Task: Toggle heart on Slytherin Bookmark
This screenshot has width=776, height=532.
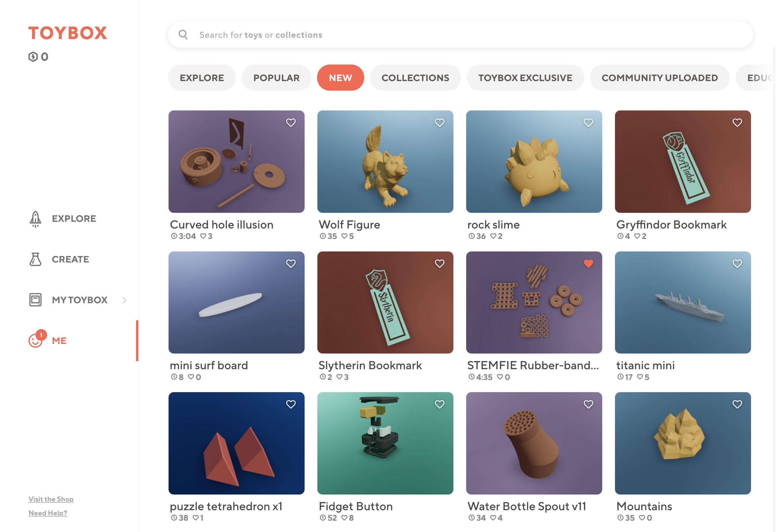Action: (440, 263)
